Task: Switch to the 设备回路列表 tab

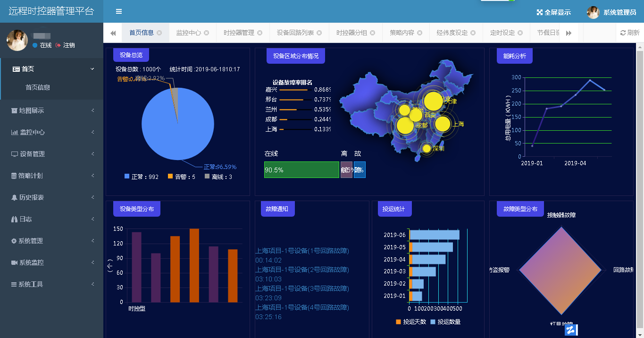Action: 295,33
